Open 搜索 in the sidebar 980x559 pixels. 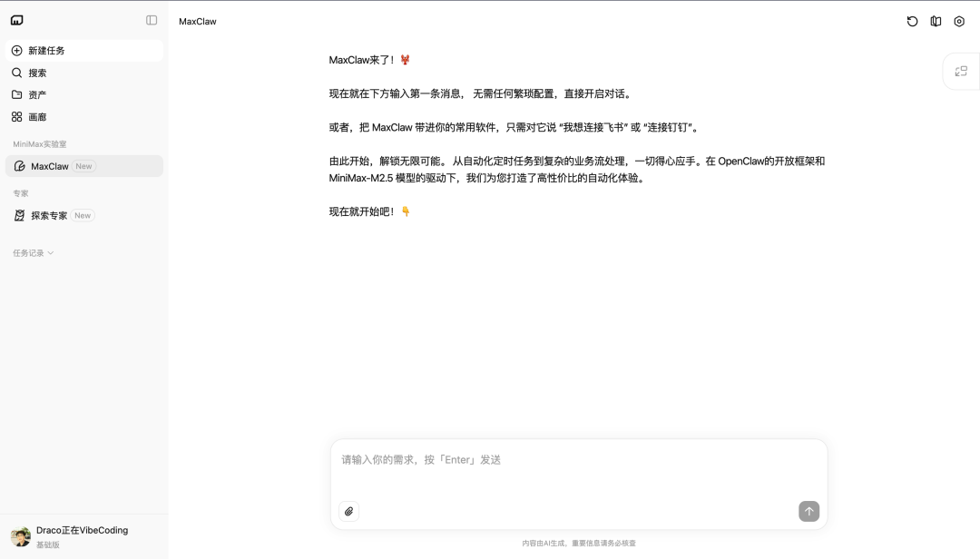[37, 73]
